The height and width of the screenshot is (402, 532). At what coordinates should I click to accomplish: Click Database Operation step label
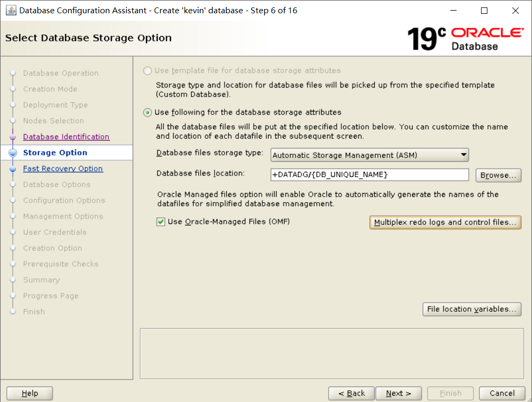(x=61, y=73)
